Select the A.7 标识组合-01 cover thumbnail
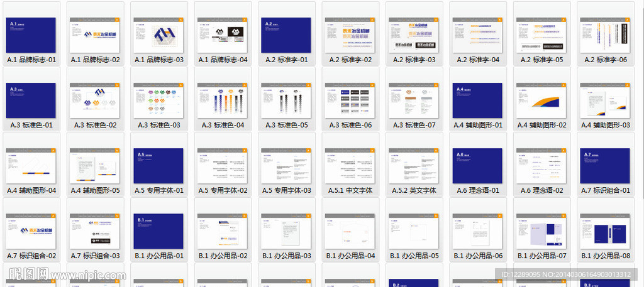The image size is (644, 287). [605, 166]
